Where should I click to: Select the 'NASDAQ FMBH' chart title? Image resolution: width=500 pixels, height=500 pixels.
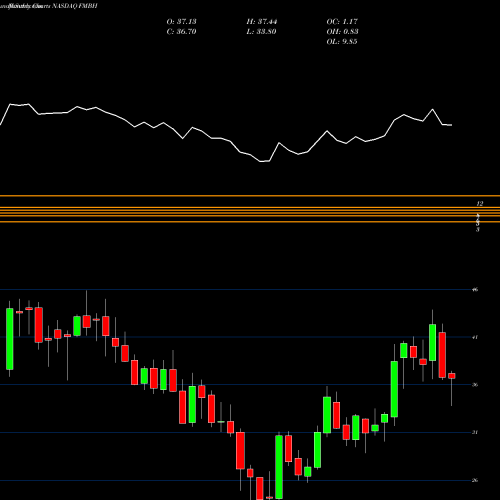coord(75,6)
